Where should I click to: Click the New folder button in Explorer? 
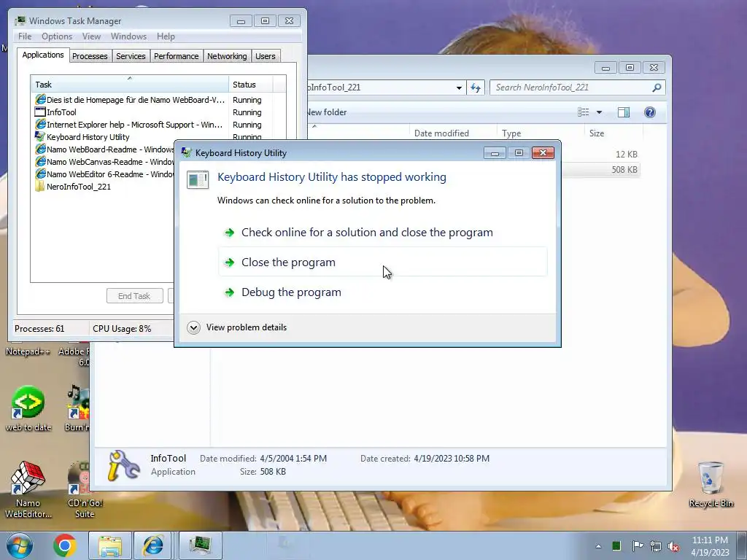click(326, 112)
